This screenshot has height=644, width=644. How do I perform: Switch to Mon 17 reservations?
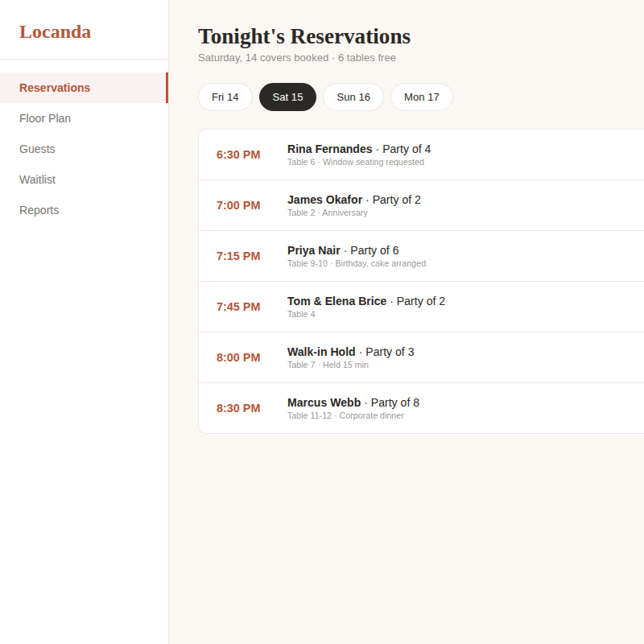pos(421,97)
